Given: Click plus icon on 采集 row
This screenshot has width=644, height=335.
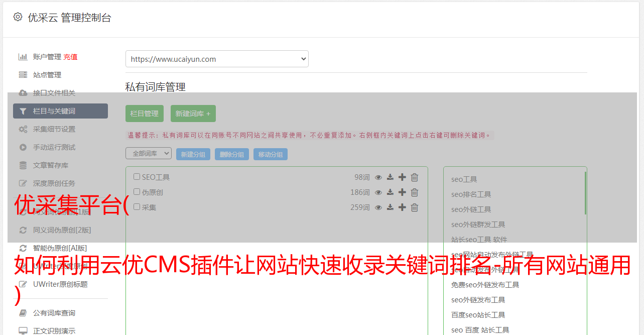Looking at the screenshot, I should 402,207.
